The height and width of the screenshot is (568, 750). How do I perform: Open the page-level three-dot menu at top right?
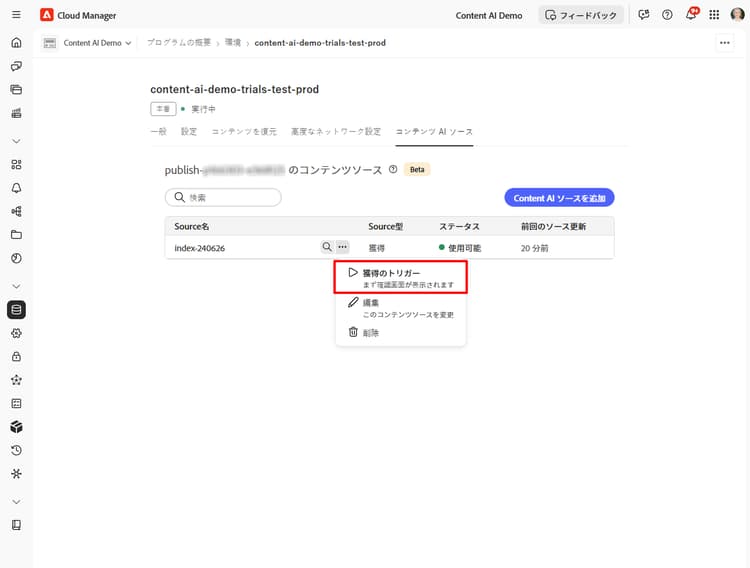(725, 43)
